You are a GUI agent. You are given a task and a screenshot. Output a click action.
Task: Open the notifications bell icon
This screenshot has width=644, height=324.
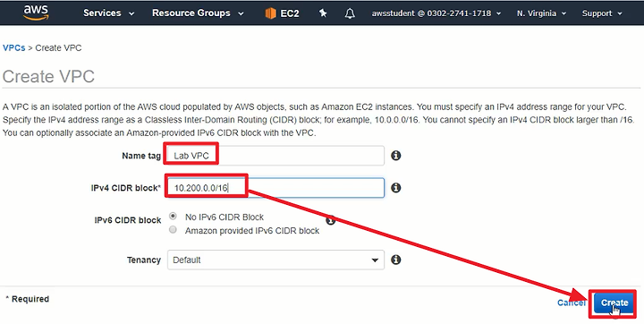click(x=350, y=13)
